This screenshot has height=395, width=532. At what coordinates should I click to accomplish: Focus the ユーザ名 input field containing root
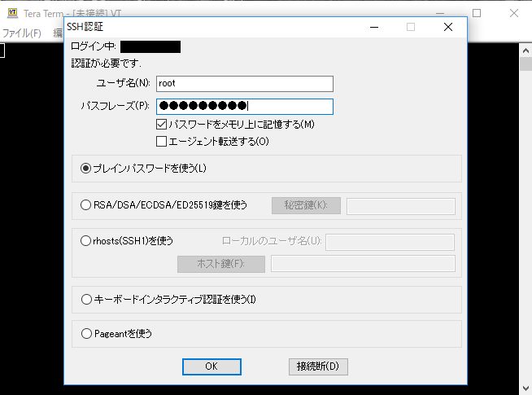pyautogui.click(x=245, y=84)
